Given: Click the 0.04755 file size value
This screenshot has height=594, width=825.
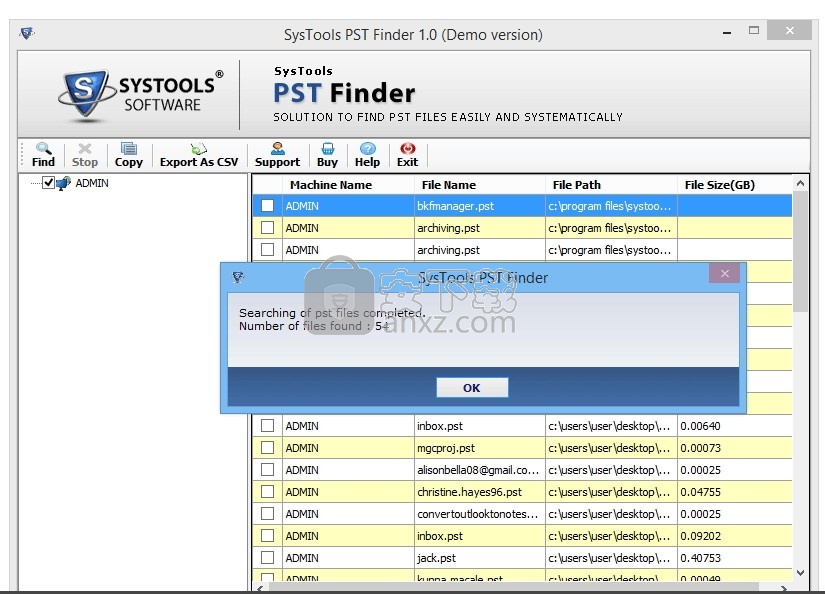Looking at the screenshot, I should 700,492.
